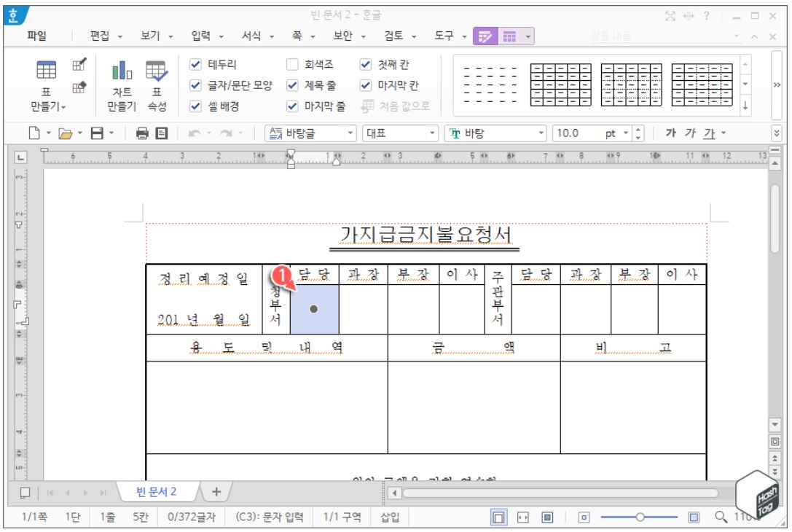Select the draw table pencil icon
Image resolution: width=792 pixels, height=532 pixels.
(79, 64)
